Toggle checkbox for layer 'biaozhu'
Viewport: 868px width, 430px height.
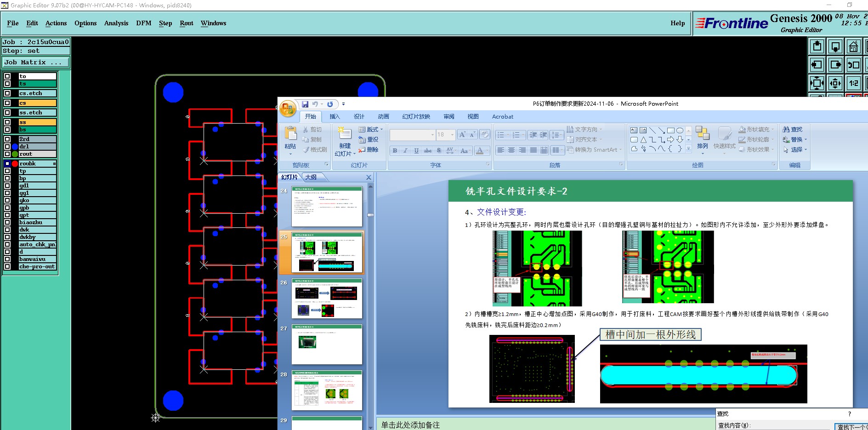click(x=7, y=222)
